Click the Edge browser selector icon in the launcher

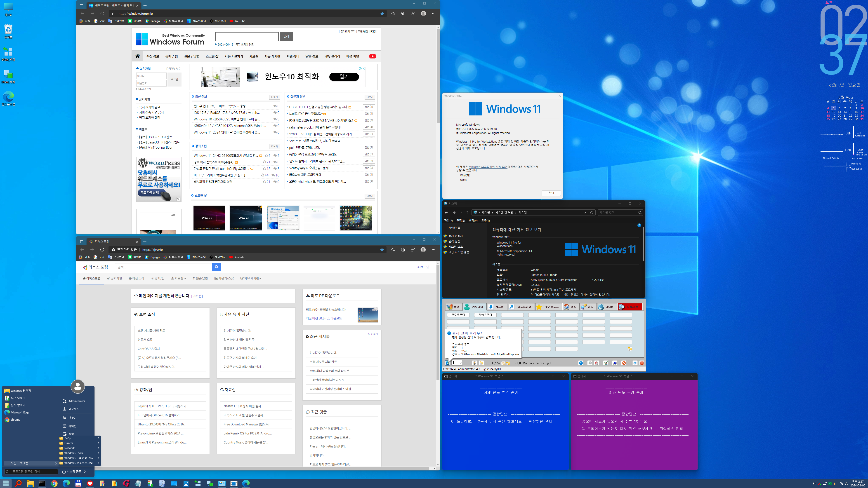coord(448,363)
